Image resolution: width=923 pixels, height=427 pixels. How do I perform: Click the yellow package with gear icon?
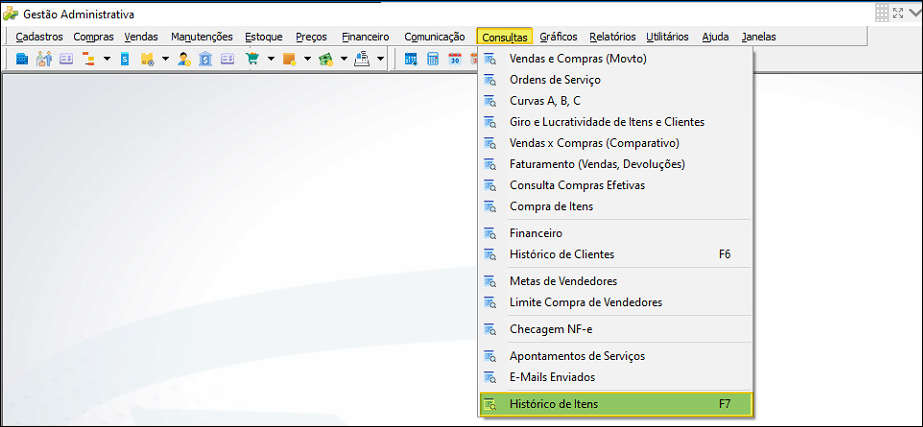coord(147,59)
